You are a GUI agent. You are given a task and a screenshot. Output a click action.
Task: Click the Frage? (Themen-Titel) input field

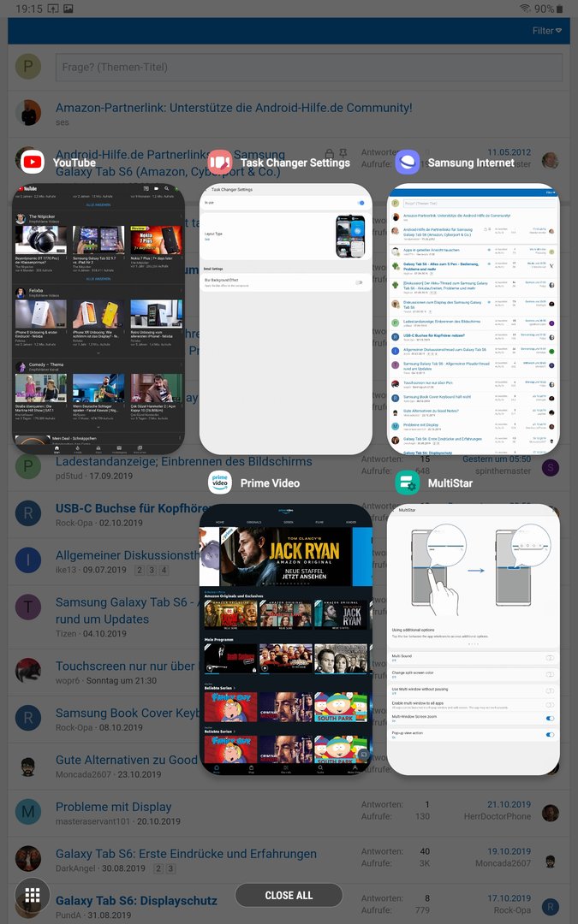coord(308,68)
